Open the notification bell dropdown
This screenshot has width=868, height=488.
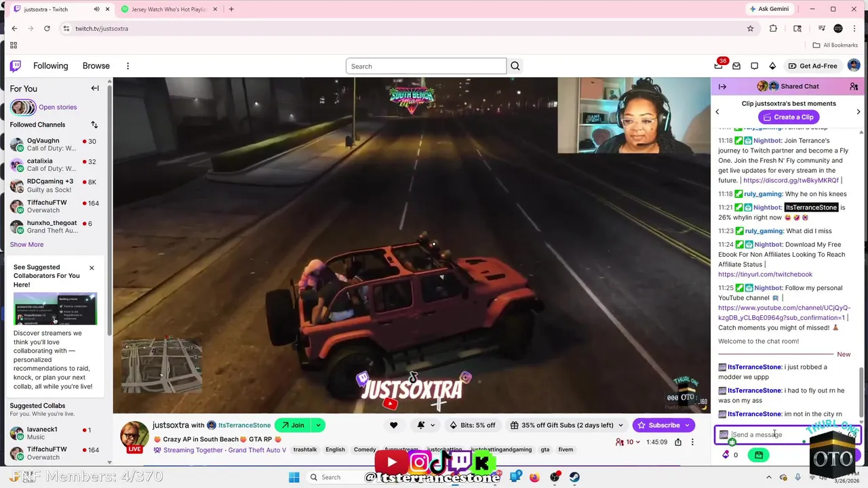point(425,425)
